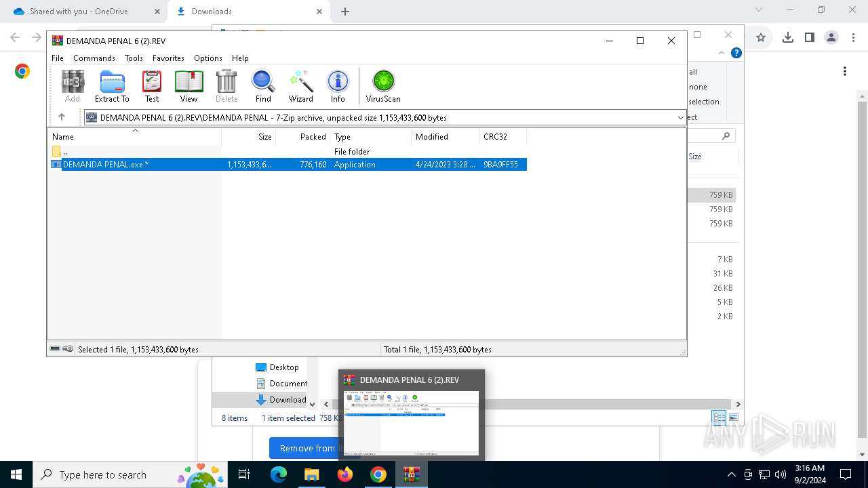The width and height of the screenshot is (868, 488).
Task: Launch the Wizard tool
Action: pos(301,86)
